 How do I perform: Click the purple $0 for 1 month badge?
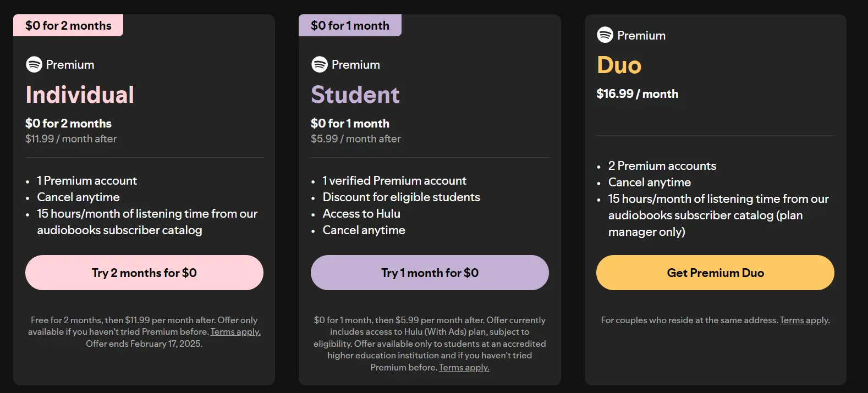coord(350,25)
